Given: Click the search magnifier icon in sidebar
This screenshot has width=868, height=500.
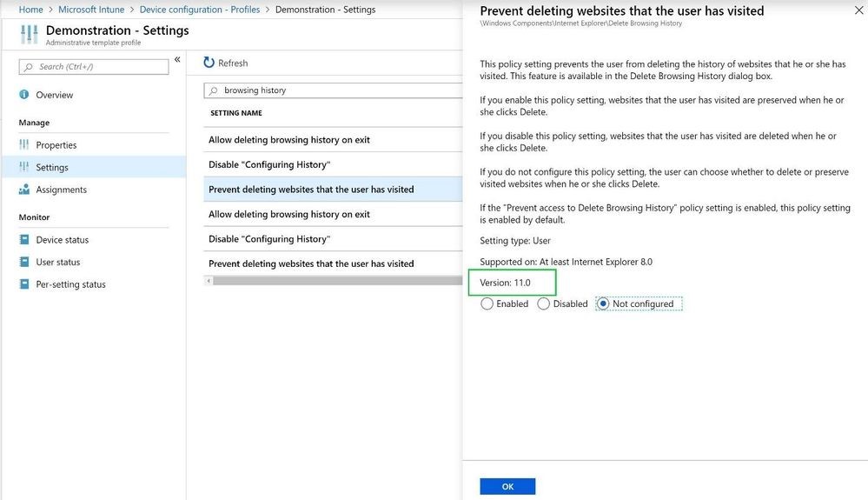Looking at the screenshot, I should [29, 67].
